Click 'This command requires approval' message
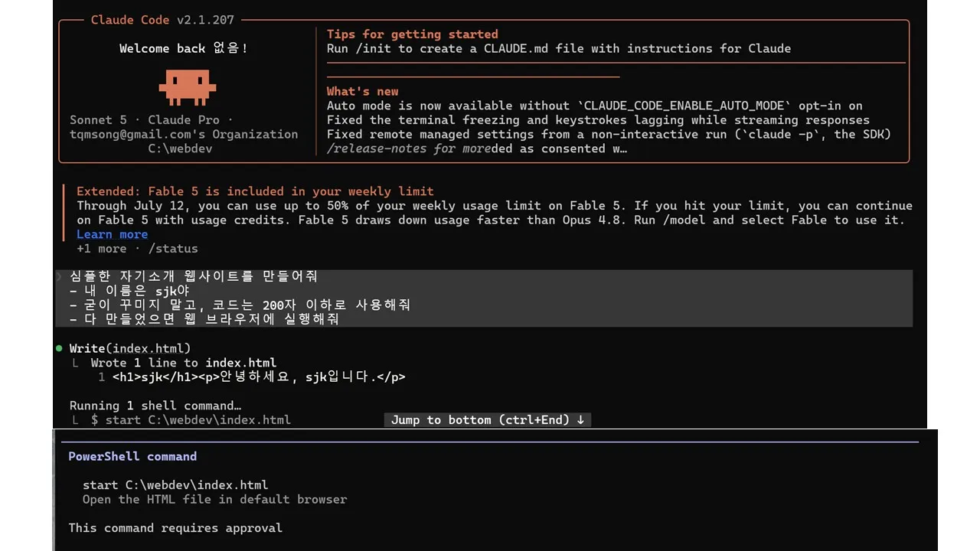Screen dimensions: 980x551 click(x=175, y=528)
